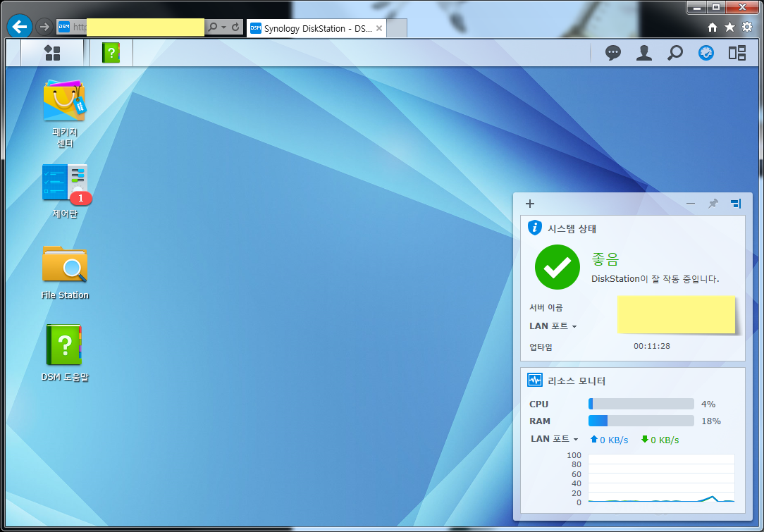Minimize the widget panel
Image resolution: width=764 pixels, height=532 pixels.
pyautogui.click(x=691, y=204)
